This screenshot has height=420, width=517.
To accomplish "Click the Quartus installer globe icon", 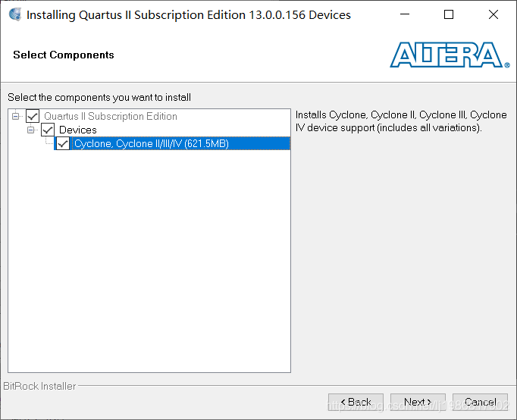I will click(15, 15).
